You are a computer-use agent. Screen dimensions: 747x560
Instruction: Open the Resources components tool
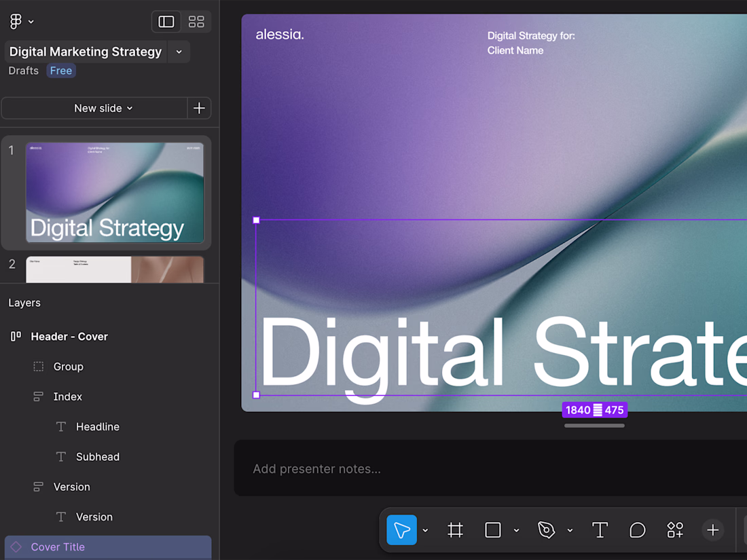click(675, 530)
